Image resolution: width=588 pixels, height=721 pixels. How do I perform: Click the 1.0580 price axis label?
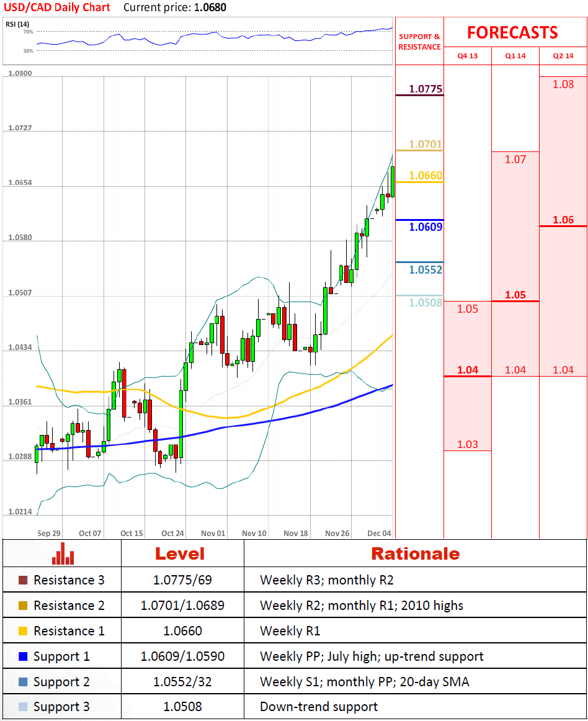pyautogui.click(x=20, y=238)
